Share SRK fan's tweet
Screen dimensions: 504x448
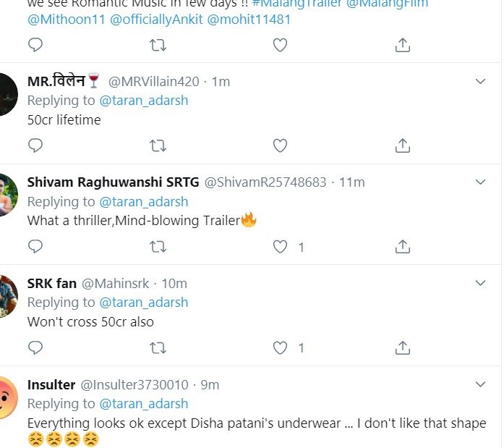coord(403,347)
